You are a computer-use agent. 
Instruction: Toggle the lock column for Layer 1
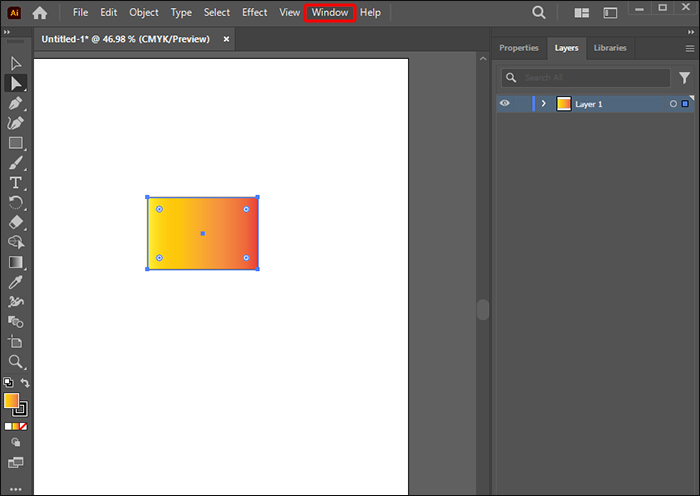click(521, 103)
